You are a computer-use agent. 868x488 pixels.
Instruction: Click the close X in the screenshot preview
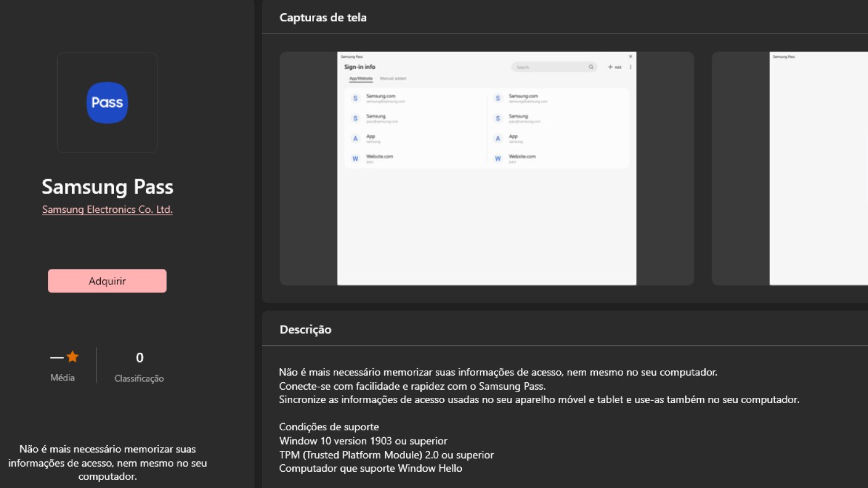coord(631,57)
